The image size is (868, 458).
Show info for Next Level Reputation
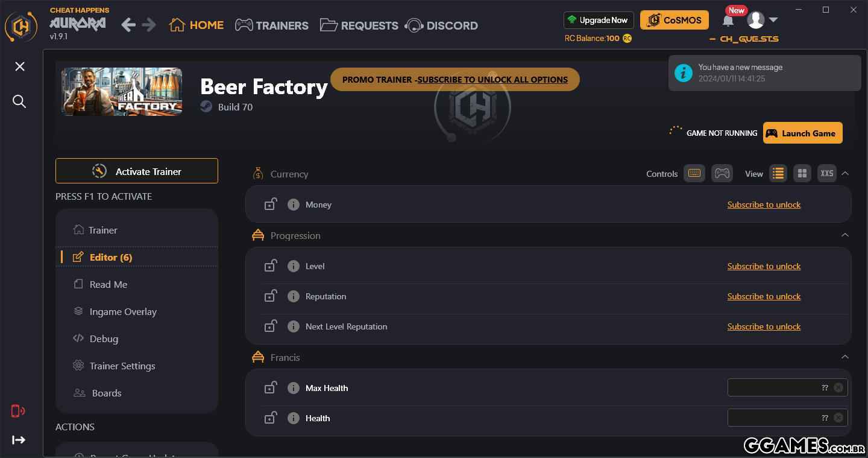pos(294,326)
